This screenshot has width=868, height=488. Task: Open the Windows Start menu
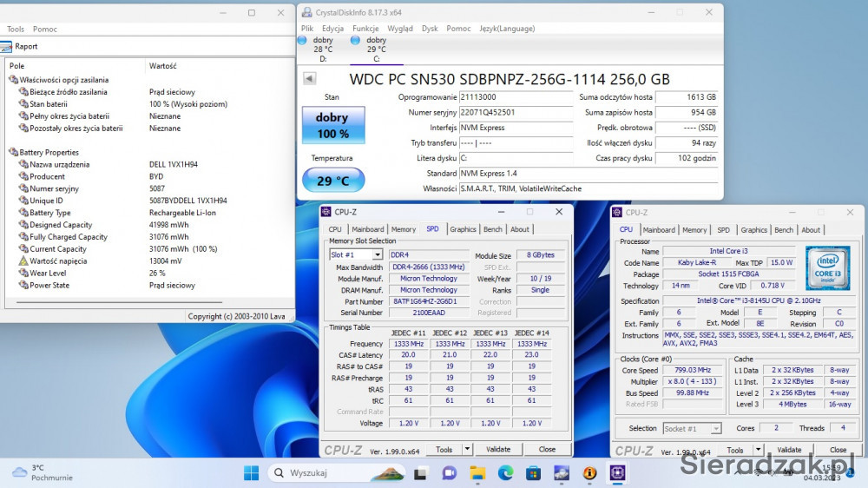[x=252, y=472]
